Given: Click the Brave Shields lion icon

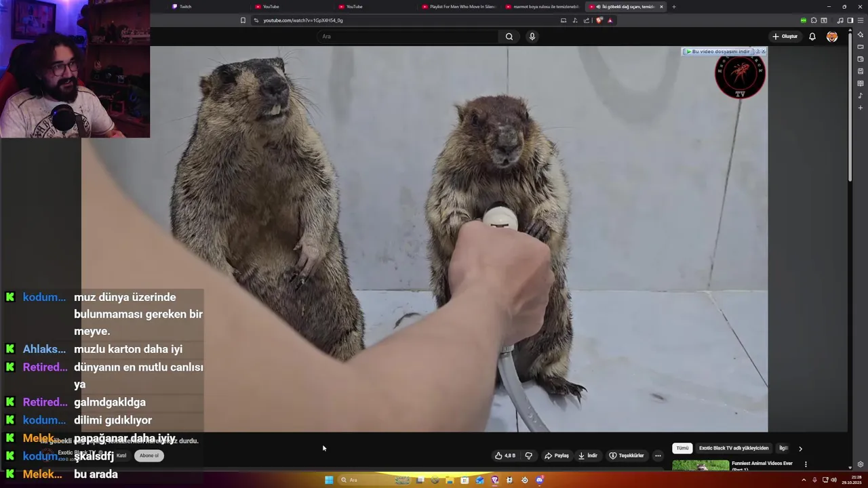Looking at the screenshot, I should click(x=599, y=20).
